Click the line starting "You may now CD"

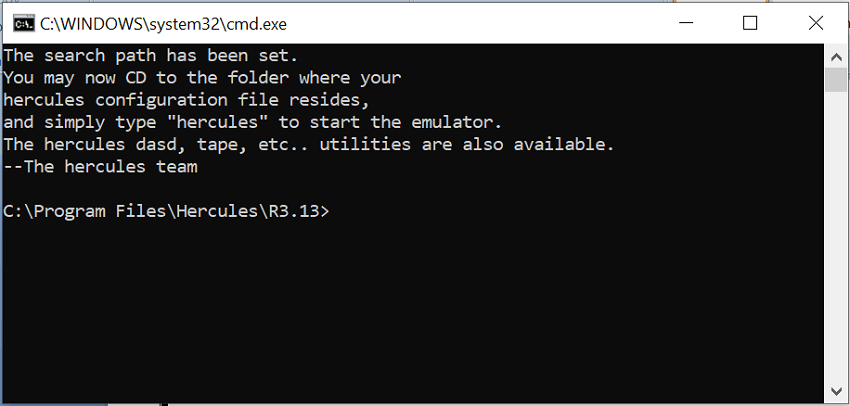click(202, 78)
